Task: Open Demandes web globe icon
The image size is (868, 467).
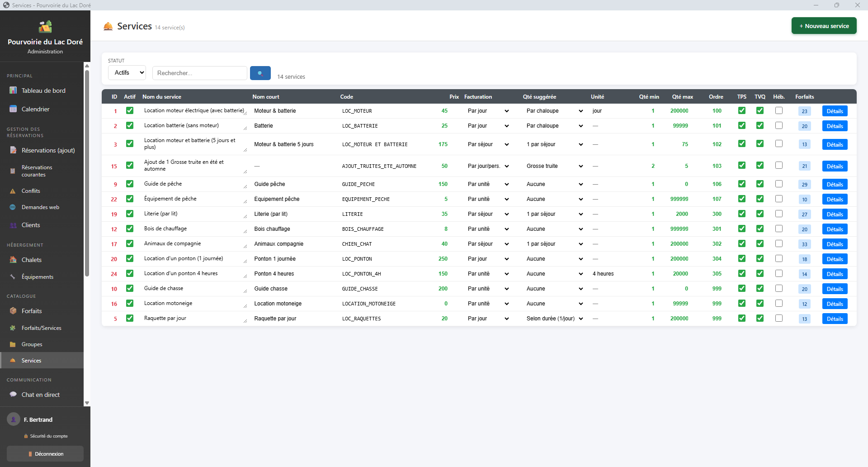Action: click(x=13, y=207)
